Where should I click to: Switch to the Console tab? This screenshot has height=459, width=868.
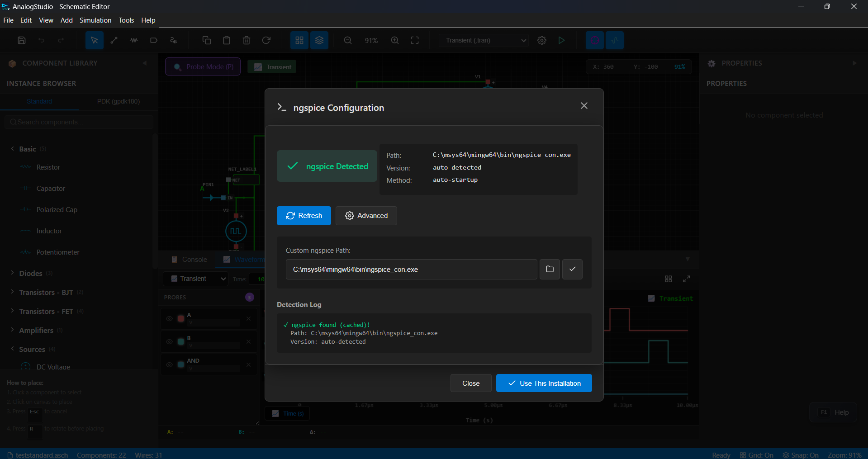point(194,260)
